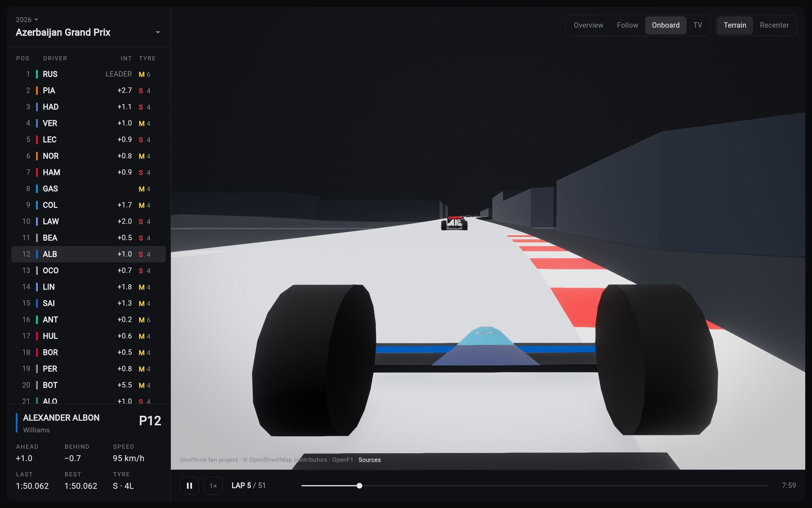This screenshot has width=812, height=508.
Task: Toggle the Terrain display
Action: point(734,25)
